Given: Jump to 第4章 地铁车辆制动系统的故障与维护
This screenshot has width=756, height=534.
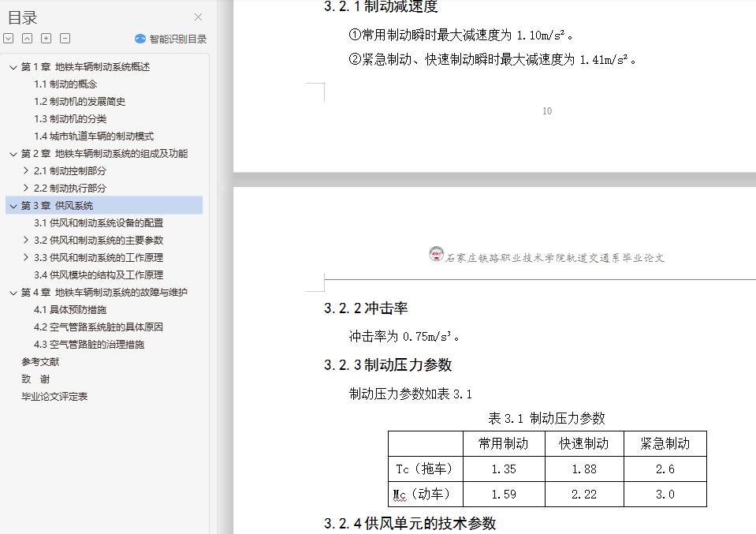Looking at the screenshot, I should 104,293.
